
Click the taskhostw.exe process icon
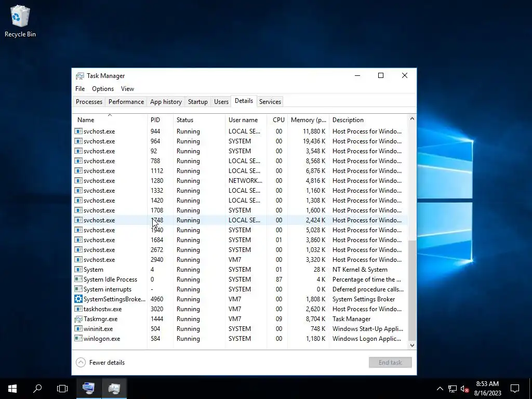tap(78, 309)
